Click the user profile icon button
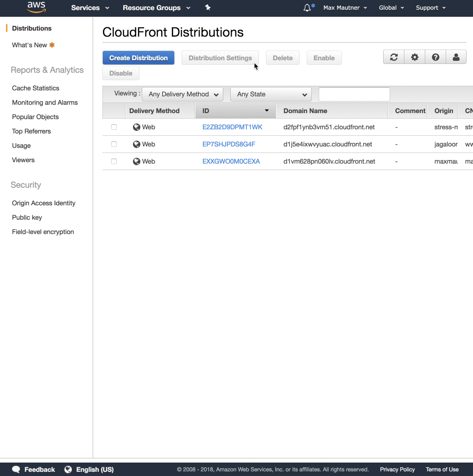 (456, 57)
